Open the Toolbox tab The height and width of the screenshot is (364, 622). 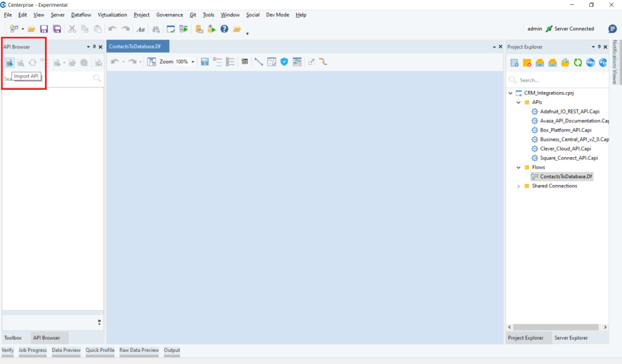(13, 337)
